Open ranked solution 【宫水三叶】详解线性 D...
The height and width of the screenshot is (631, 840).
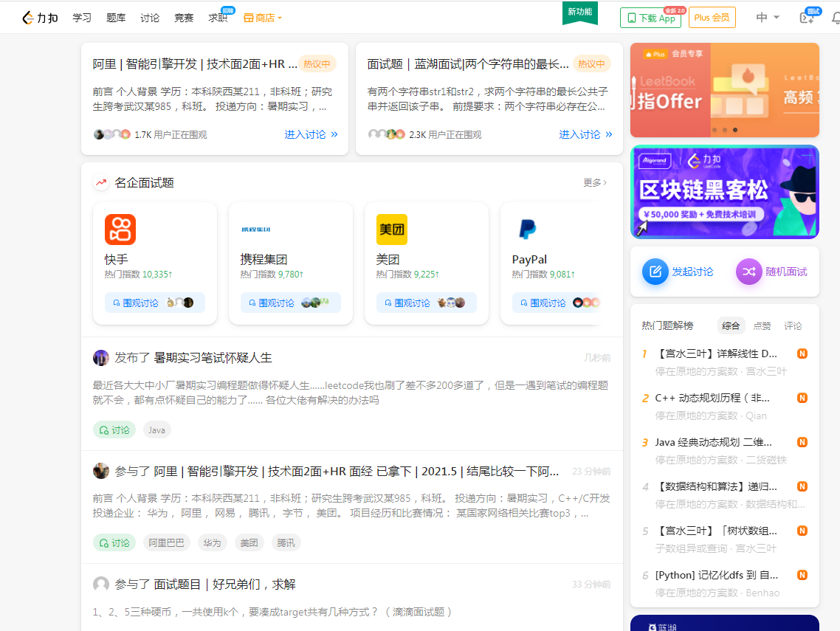click(x=716, y=354)
